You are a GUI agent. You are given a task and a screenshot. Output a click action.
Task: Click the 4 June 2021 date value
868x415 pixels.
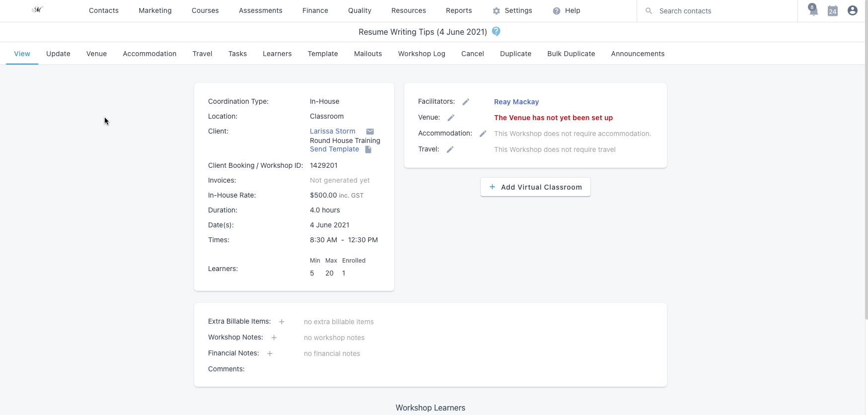(x=330, y=225)
